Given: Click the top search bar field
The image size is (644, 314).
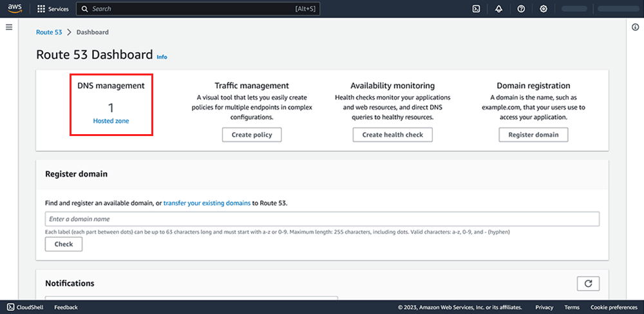Looking at the screenshot, I should [198, 8].
